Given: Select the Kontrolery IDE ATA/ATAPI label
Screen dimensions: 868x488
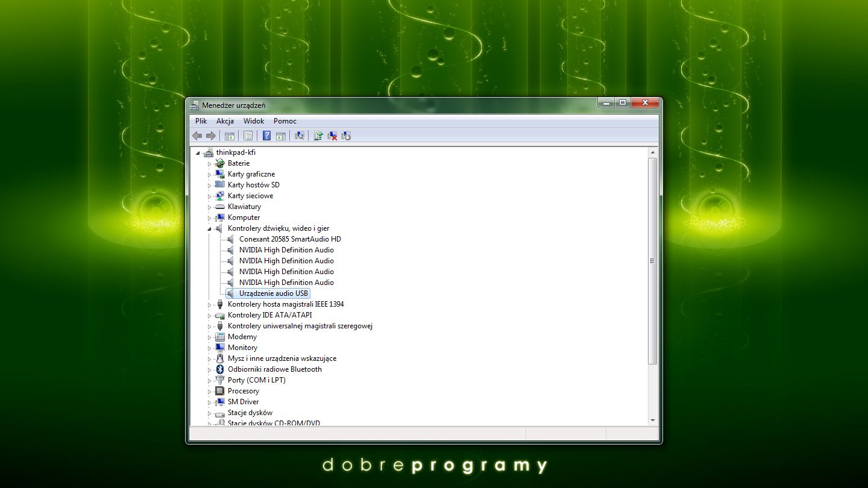Looking at the screenshot, I should click(270, 315).
